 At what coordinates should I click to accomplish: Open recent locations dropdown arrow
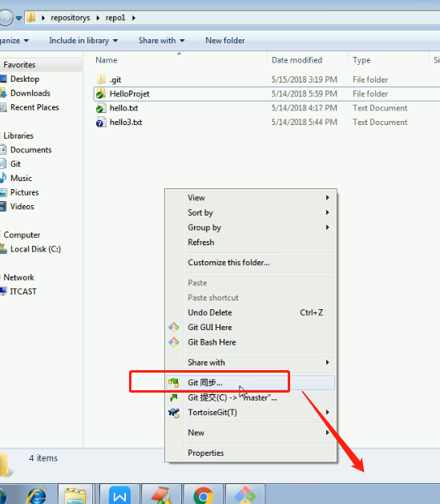click(x=18, y=18)
